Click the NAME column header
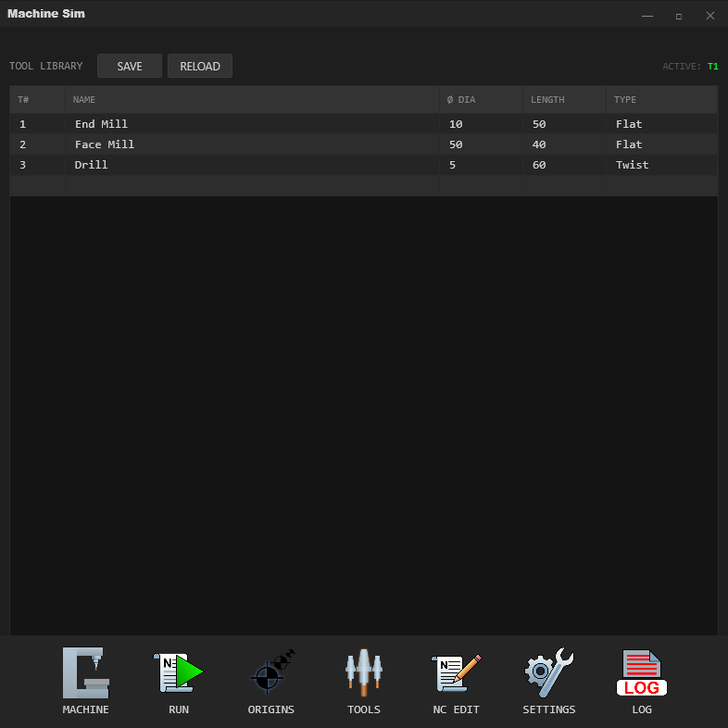This screenshot has width=728, height=728. pos(252,99)
